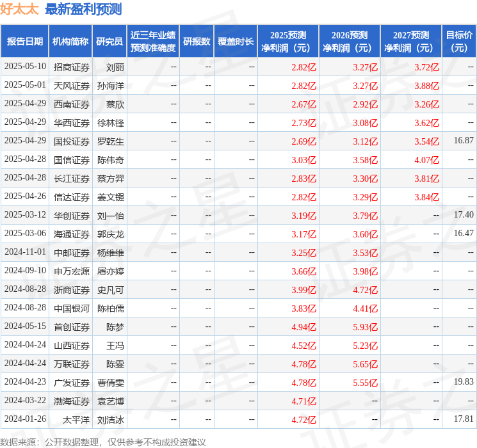
Task: Click the 2026预测净利润 column header
Action: [x=349, y=42]
